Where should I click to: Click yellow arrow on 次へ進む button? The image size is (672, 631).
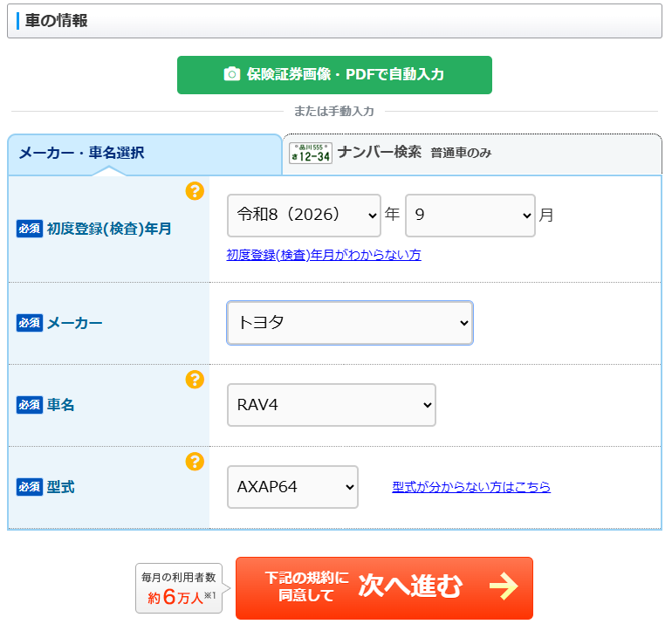point(504,586)
